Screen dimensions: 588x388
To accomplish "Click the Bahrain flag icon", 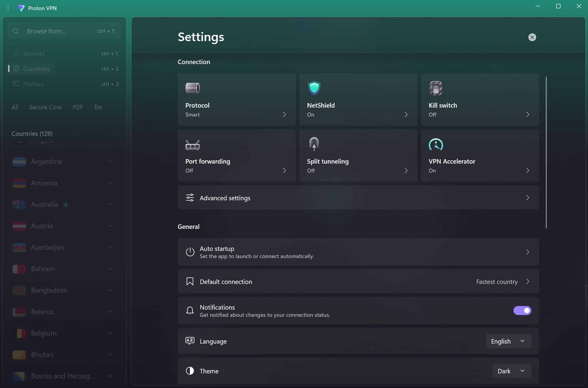I will click(x=19, y=269).
